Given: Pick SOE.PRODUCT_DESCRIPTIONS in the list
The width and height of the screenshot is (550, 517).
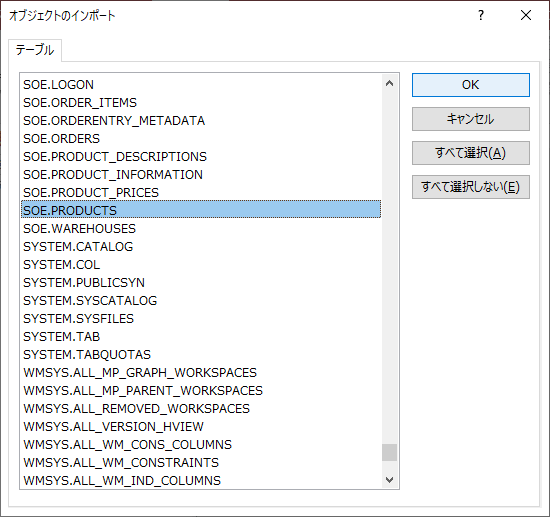Looking at the screenshot, I should click(x=201, y=156).
